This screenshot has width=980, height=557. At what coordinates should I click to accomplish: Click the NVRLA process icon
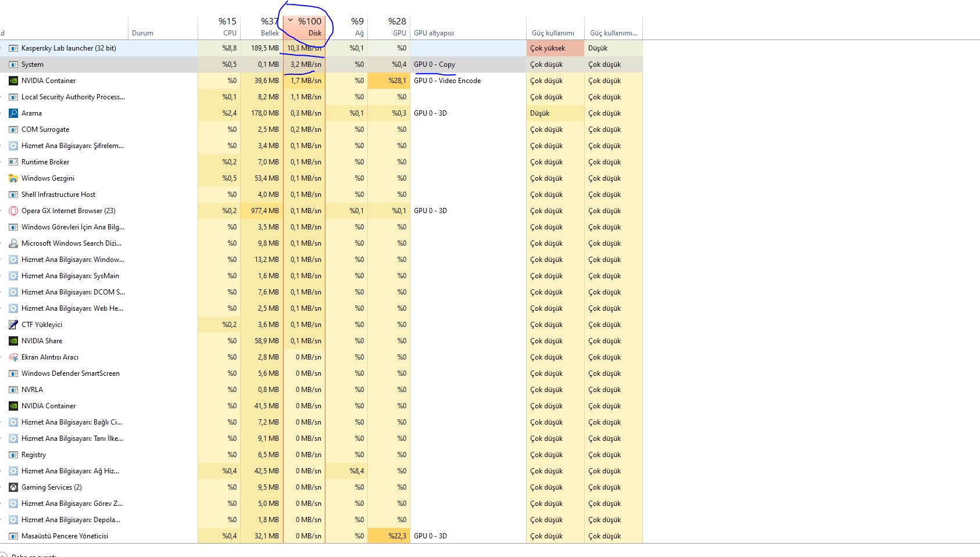coord(13,390)
